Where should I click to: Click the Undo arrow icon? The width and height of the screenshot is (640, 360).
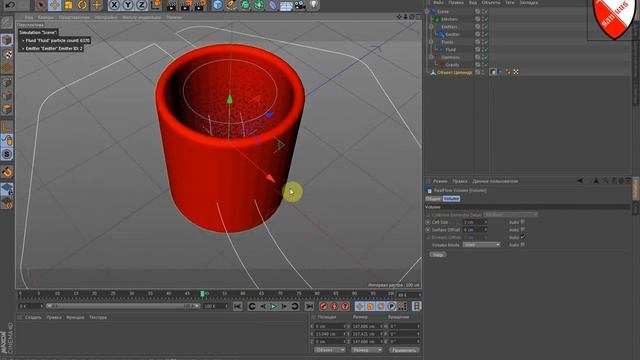pyautogui.click(x=10, y=5)
